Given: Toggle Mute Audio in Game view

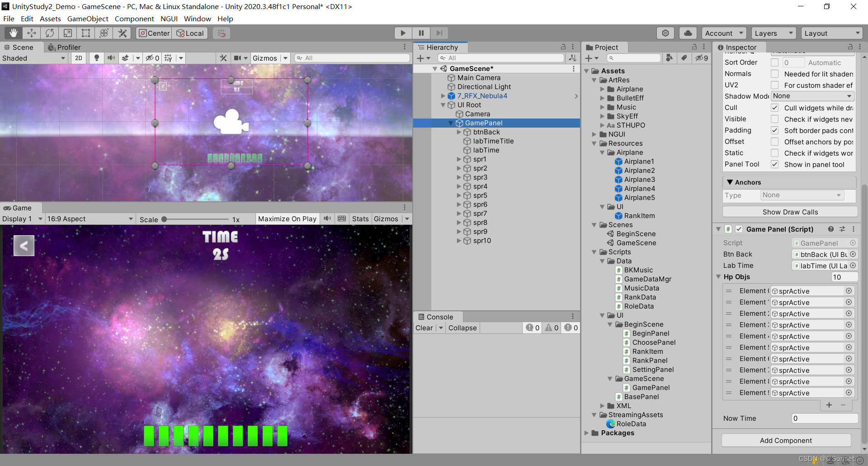Looking at the screenshot, I should 327,219.
